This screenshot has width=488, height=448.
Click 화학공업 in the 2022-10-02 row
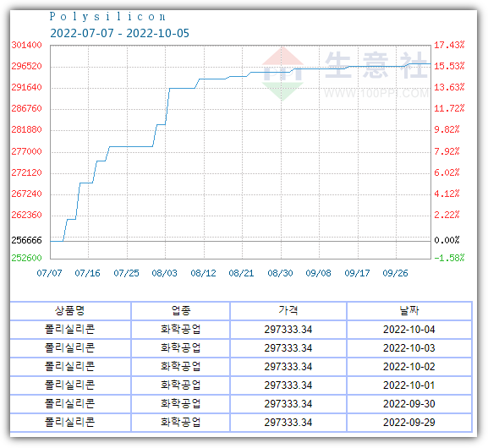click(x=180, y=367)
